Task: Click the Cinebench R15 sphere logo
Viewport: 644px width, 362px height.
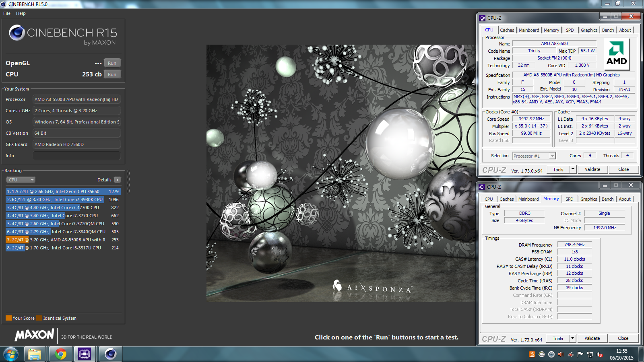Action: pos(17,33)
